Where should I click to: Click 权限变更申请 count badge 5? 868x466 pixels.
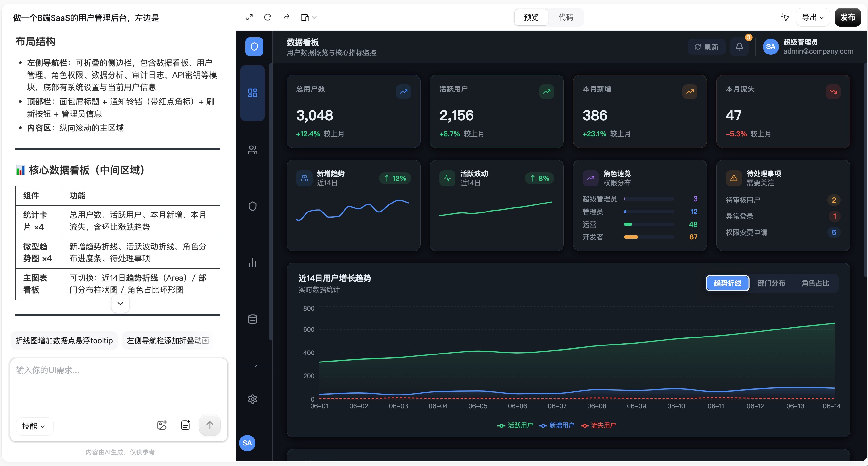pyautogui.click(x=834, y=232)
